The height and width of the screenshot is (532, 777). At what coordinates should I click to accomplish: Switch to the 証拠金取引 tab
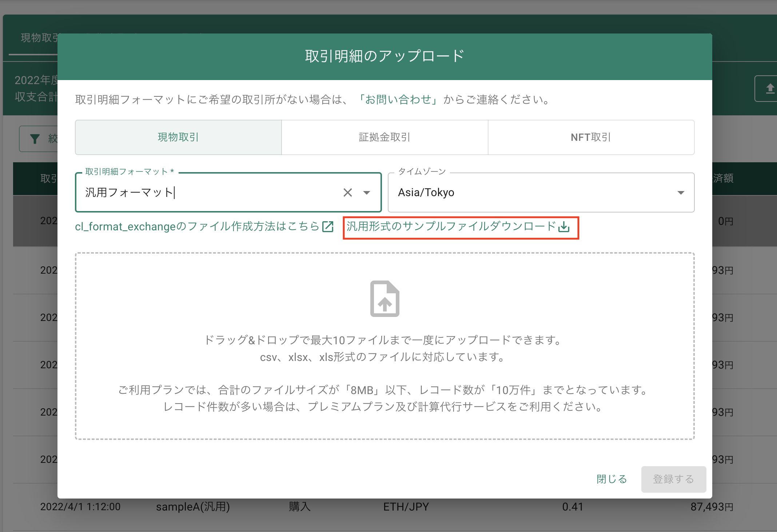384,137
